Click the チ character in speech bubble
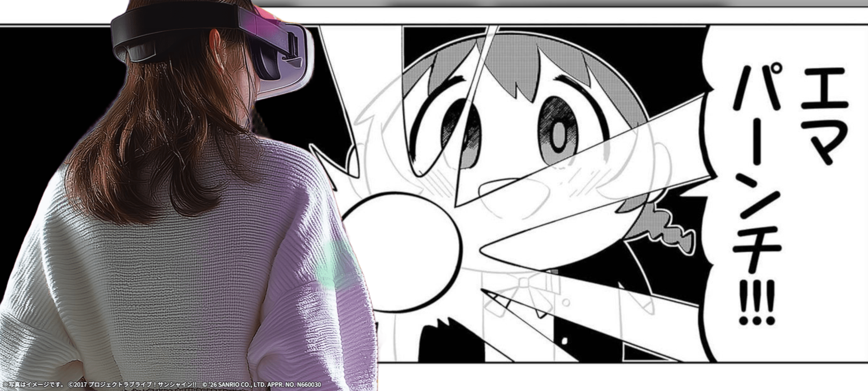The image size is (868, 391). click(758, 250)
